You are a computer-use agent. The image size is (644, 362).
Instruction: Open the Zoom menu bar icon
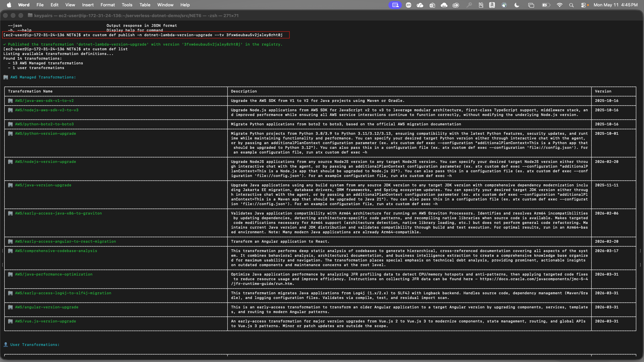coord(408,5)
